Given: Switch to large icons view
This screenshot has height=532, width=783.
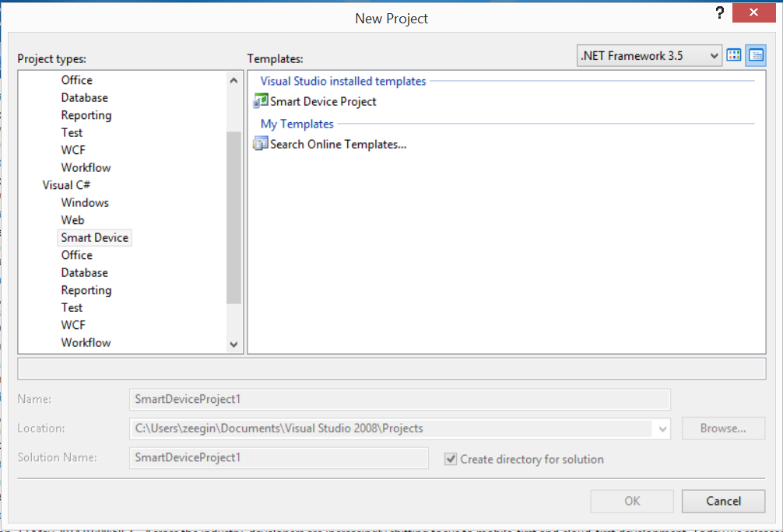Looking at the screenshot, I should pos(734,55).
